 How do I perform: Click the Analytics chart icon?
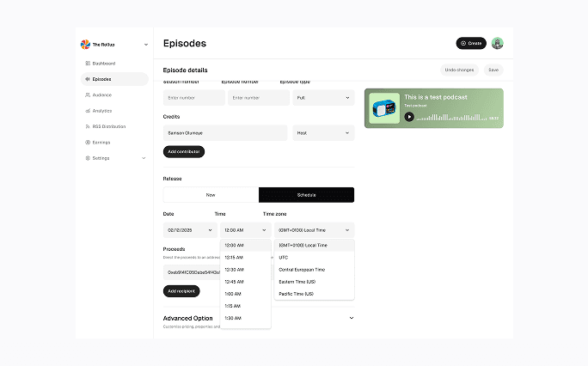[88, 111]
